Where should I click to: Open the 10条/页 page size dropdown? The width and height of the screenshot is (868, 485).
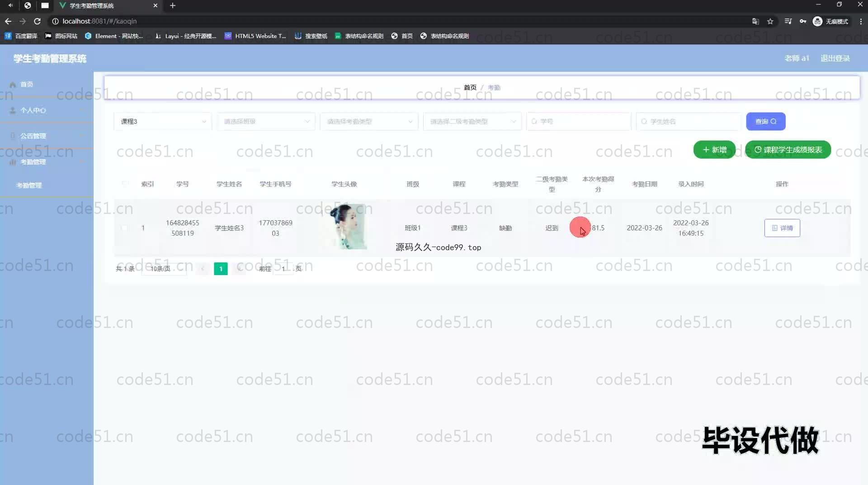point(164,269)
